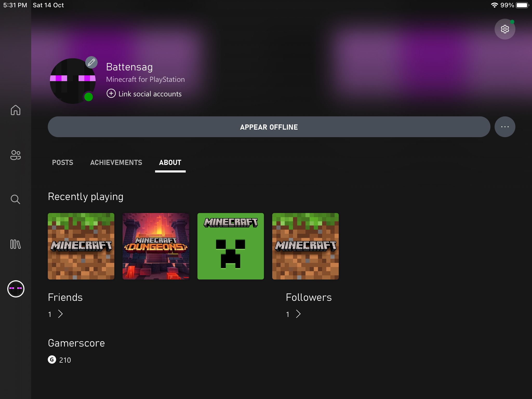Tap the pencil edit avatar icon
Image resolution: width=532 pixels, height=399 pixels.
click(91, 62)
